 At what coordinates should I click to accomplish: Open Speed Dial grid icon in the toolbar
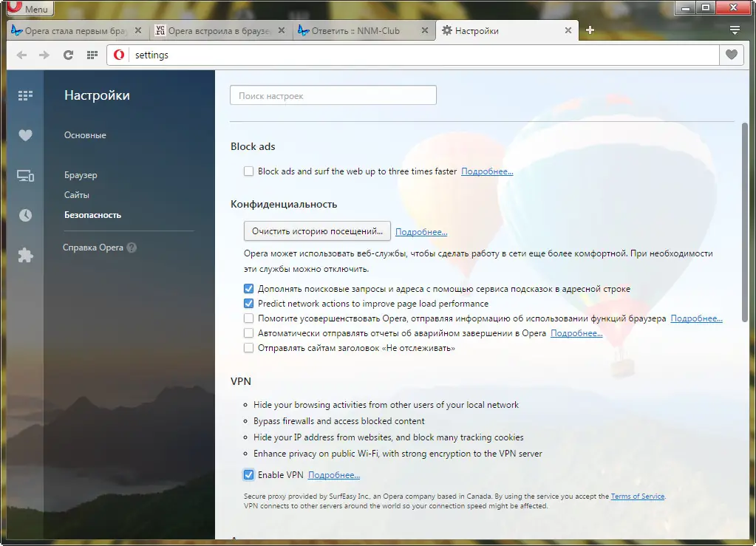point(92,55)
